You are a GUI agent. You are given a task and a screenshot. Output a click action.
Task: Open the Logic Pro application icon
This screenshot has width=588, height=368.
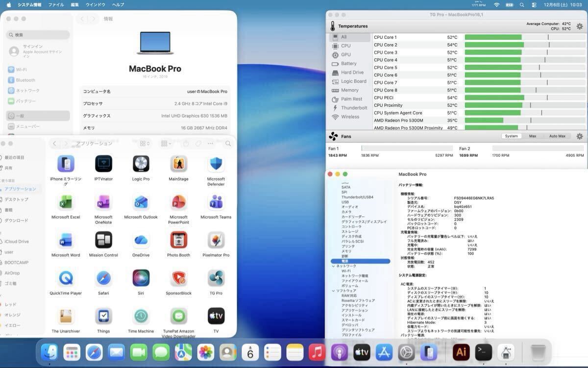141,164
